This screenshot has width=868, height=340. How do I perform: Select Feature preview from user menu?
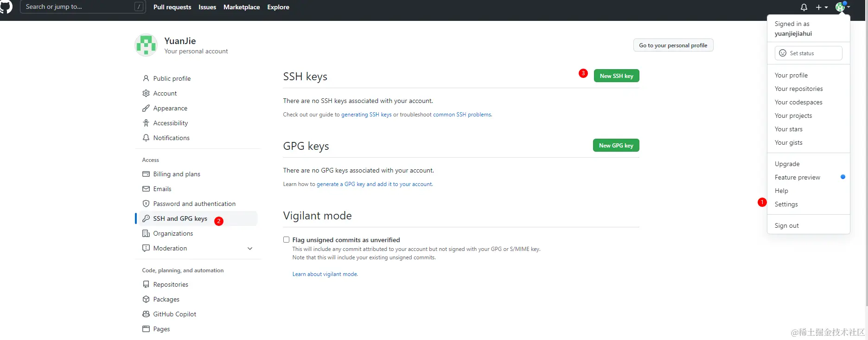point(808,177)
